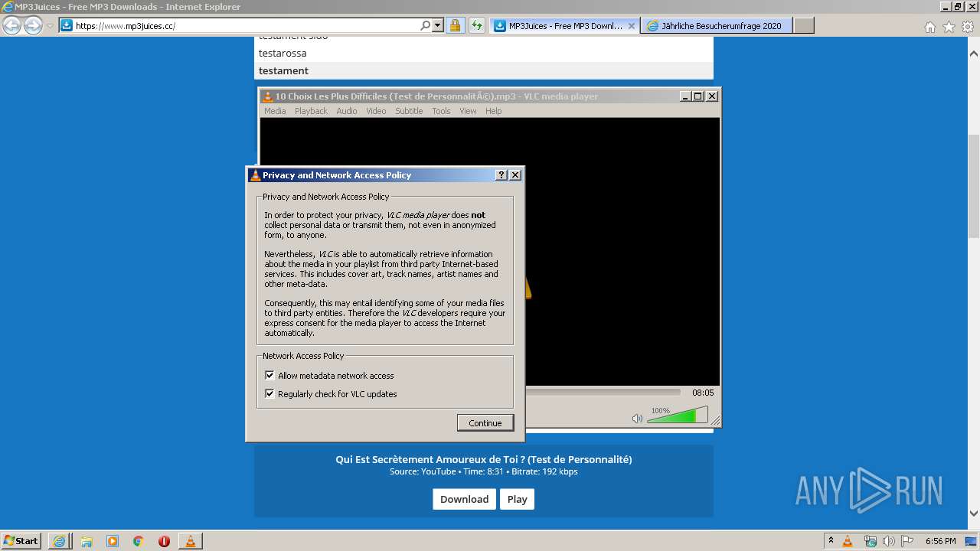Viewport: 980px width, 551px height.
Task: Open VLC Tools menu
Action: (x=441, y=111)
